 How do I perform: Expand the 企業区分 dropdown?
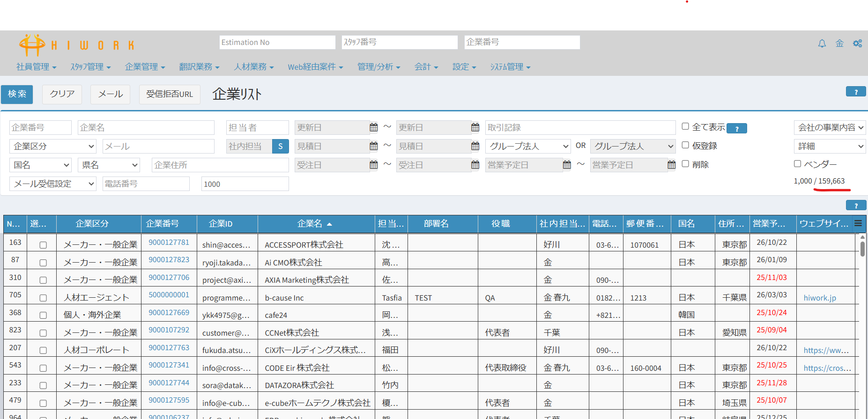tap(53, 147)
